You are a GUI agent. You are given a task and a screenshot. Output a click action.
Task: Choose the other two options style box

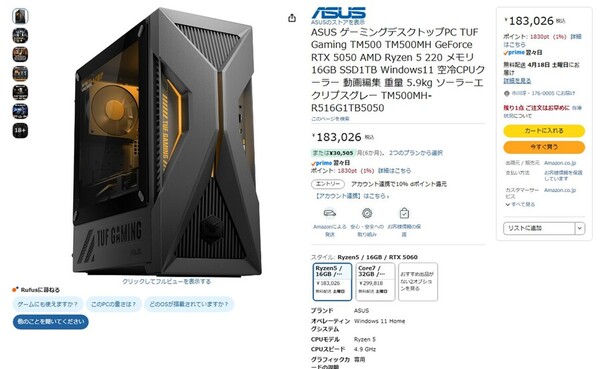pos(417,282)
